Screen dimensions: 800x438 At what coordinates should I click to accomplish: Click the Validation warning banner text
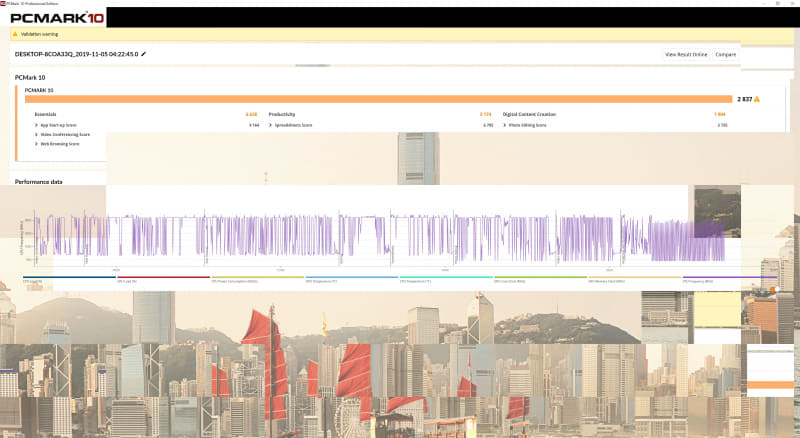click(39, 34)
